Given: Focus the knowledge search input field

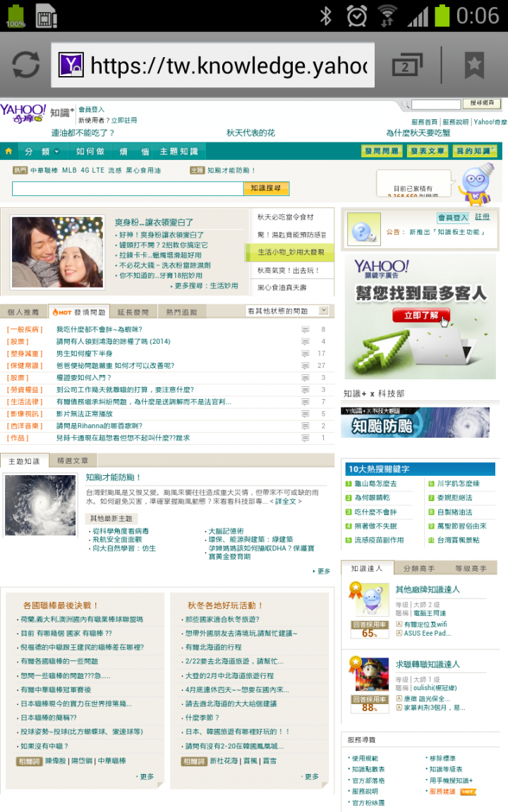Looking at the screenshot, I should tap(128, 188).
